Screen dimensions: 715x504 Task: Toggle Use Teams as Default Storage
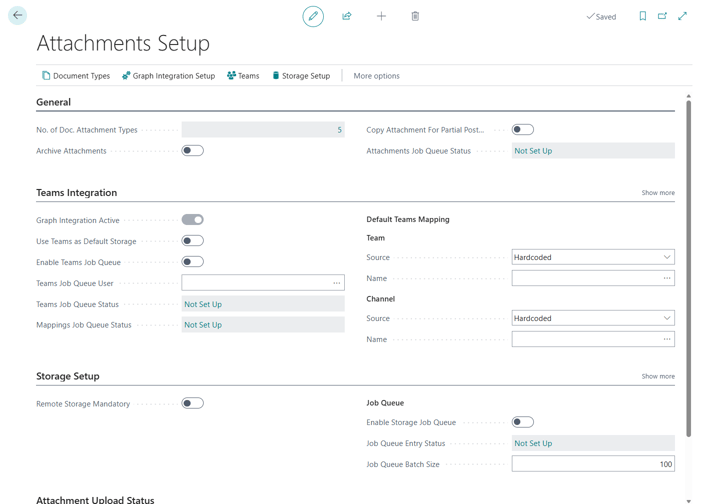[192, 241]
